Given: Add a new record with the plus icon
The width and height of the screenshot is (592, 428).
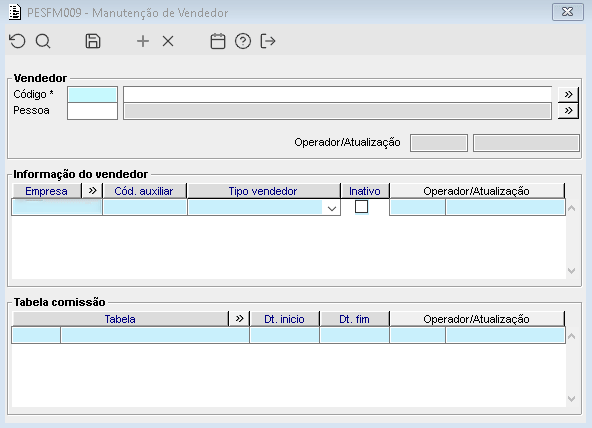Looking at the screenshot, I should [x=143, y=41].
